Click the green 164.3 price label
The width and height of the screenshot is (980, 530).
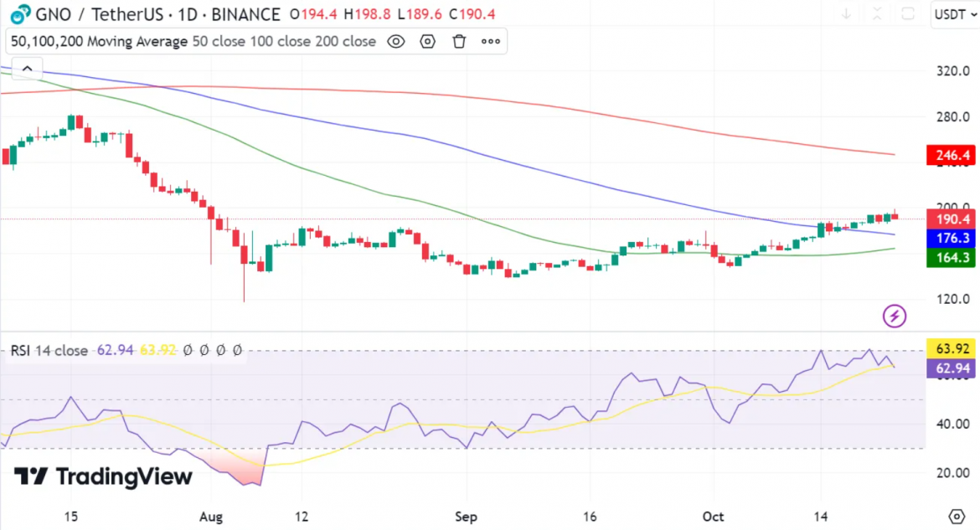click(x=950, y=258)
